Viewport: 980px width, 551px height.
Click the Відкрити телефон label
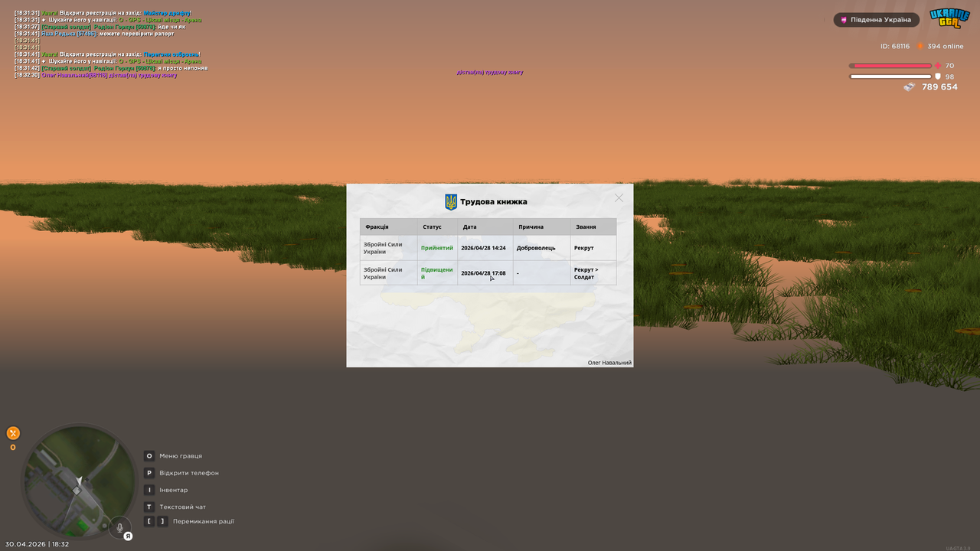[x=189, y=473]
